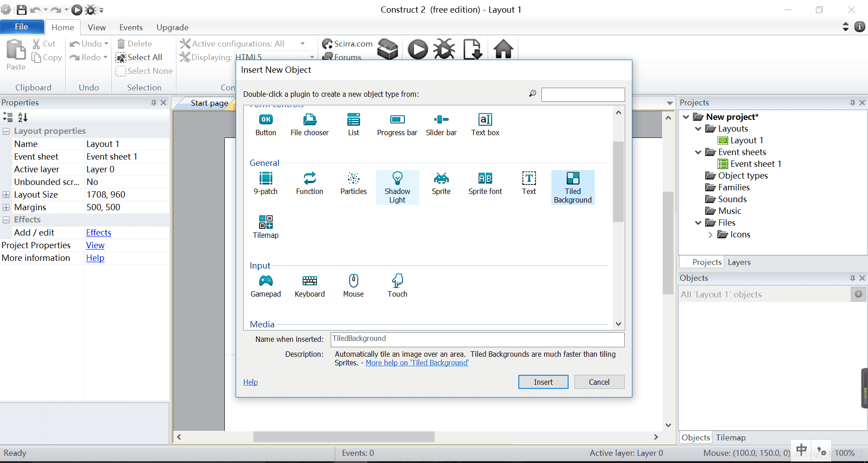This screenshot has height=463, width=868.
Task: Open the Upgrade ribbon tab
Action: click(172, 28)
